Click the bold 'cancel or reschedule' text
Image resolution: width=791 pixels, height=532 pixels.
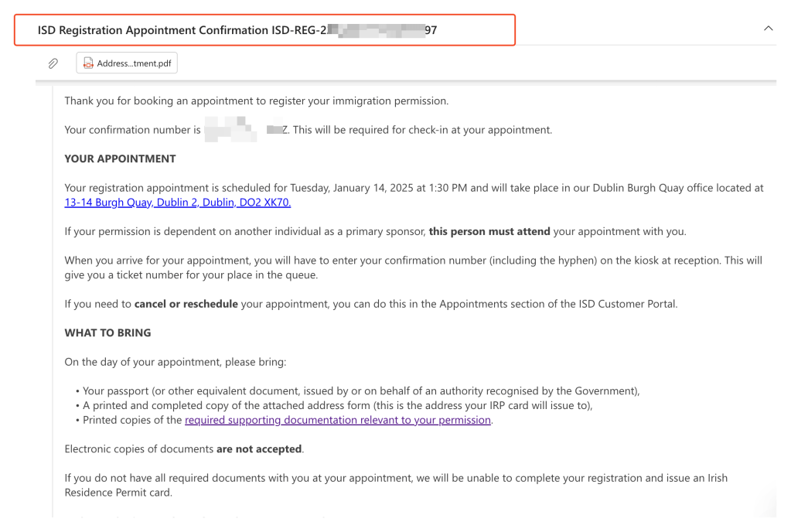point(186,304)
